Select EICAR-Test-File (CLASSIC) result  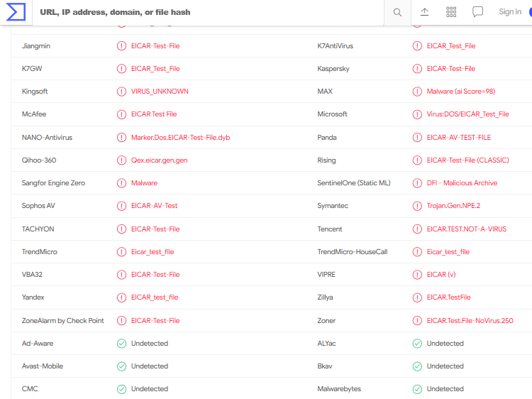tap(467, 160)
